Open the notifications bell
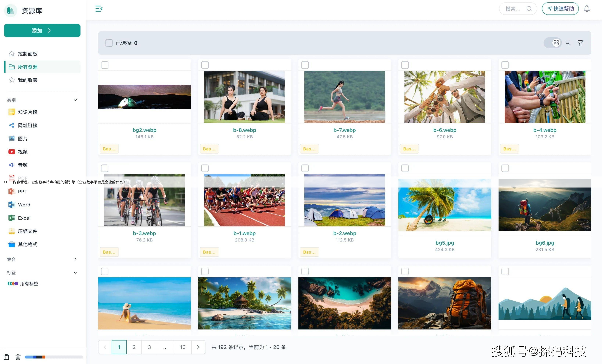The width and height of the screenshot is (602, 364). (587, 9)
